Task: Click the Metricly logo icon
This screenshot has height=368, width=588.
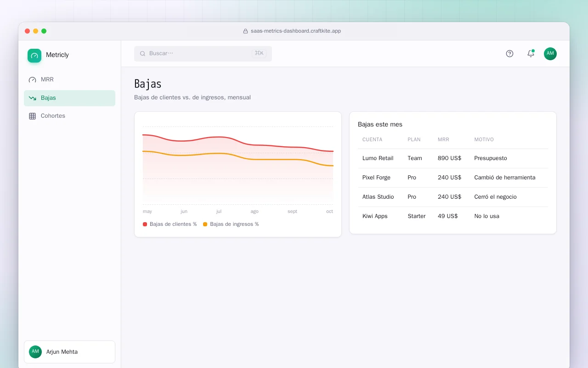Action: point(34,56)
